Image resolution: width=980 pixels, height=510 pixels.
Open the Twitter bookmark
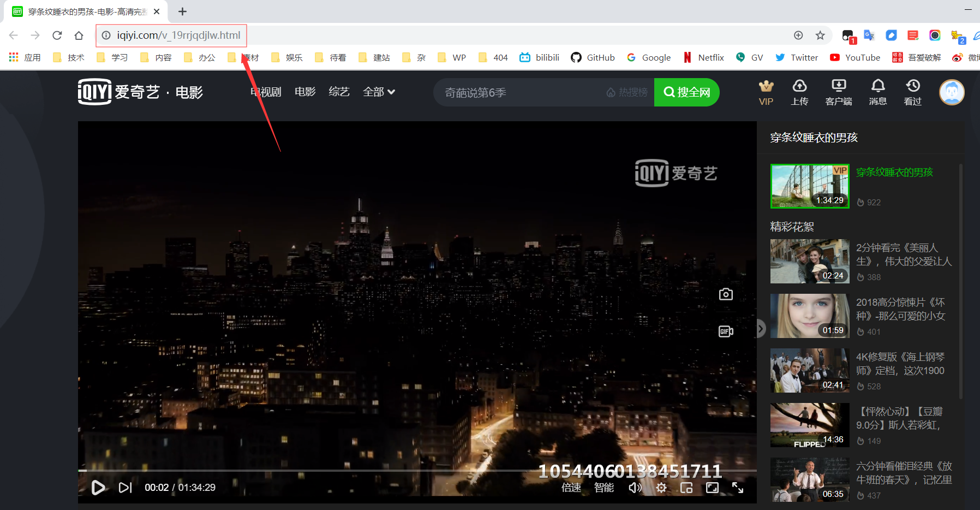click(797, 57)
